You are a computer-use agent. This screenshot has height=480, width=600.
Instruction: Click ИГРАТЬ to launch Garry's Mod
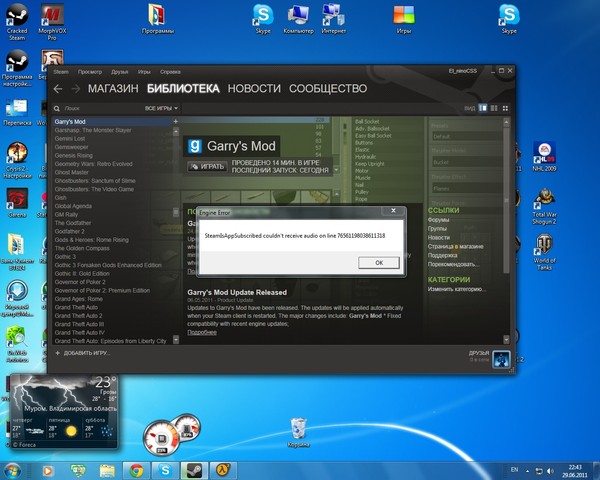tap(207, 167)
